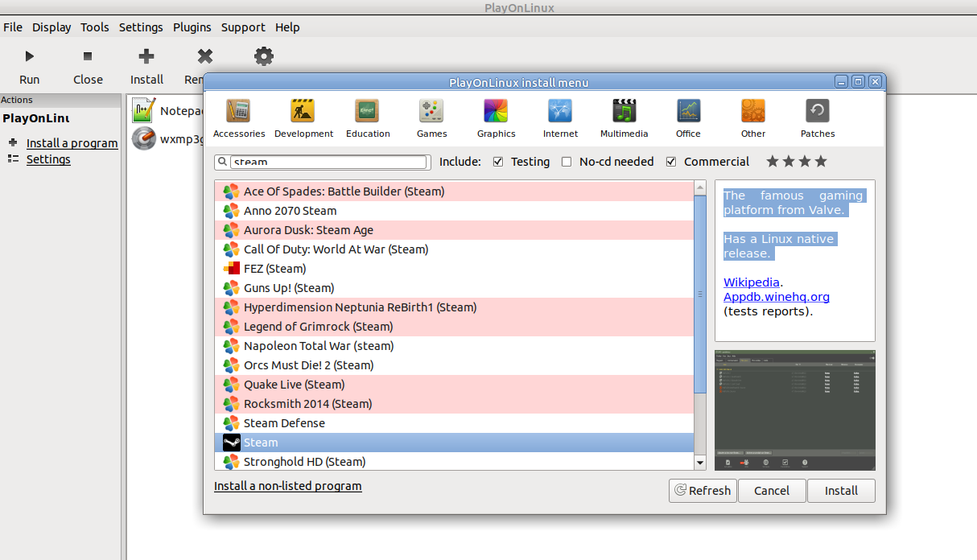The width and height of the screenshot is (977, 560).
Task: Click the Steam logo icon in the list
Action: pos(232,443)
